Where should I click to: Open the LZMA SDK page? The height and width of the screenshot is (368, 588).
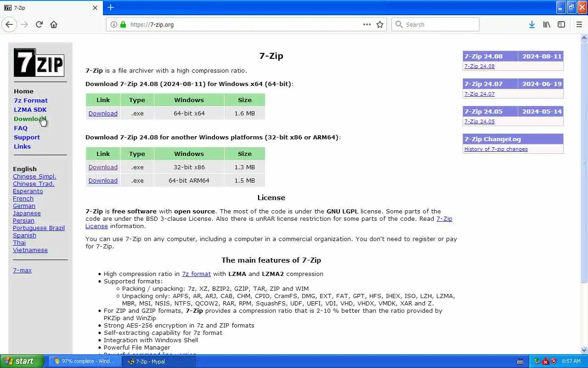30,109
